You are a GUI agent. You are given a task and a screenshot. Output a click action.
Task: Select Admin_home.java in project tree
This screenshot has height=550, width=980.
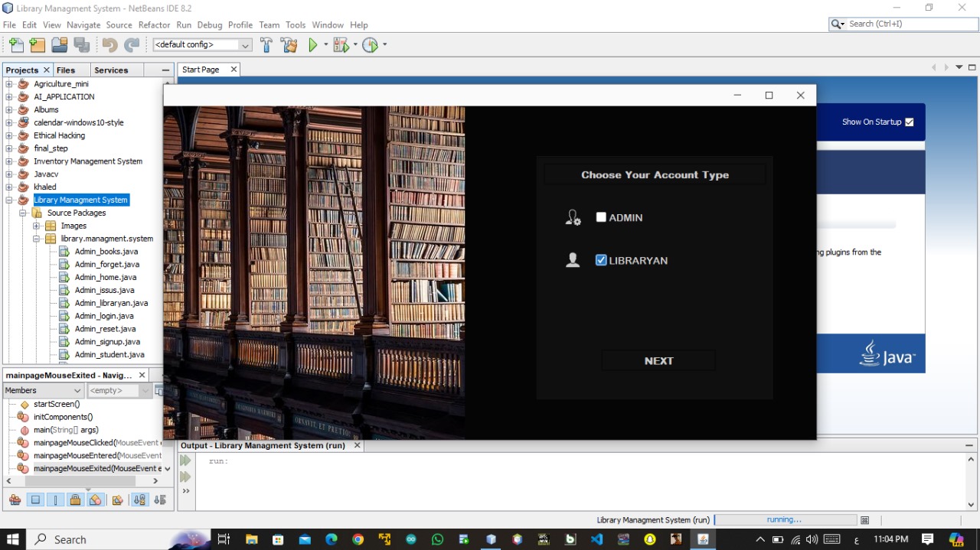tap(106, 277)
